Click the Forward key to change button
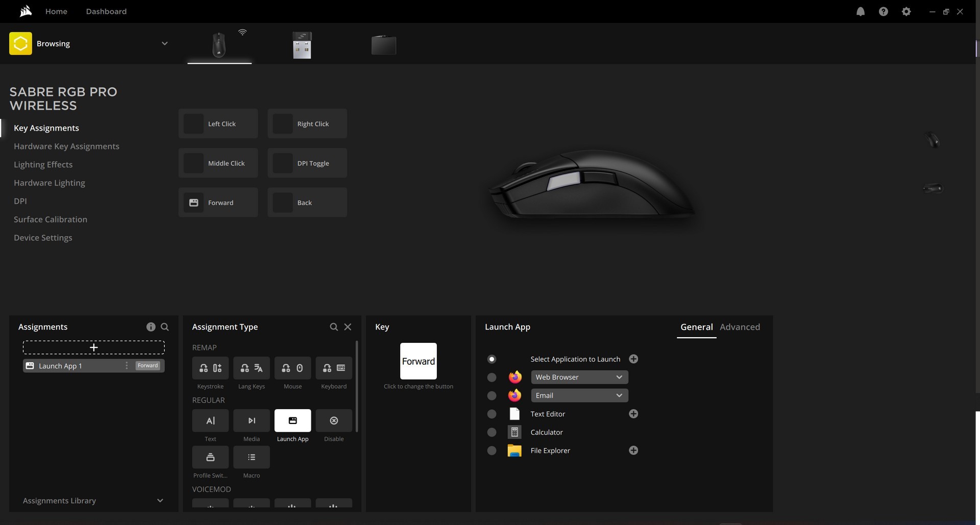The height and width of the screenshot is (525, 980). 418,361
